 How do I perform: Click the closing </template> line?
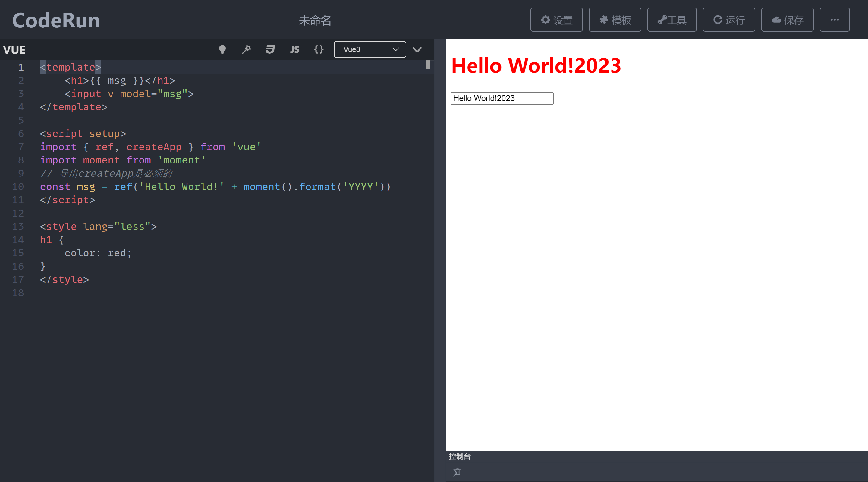coord(74,107)
